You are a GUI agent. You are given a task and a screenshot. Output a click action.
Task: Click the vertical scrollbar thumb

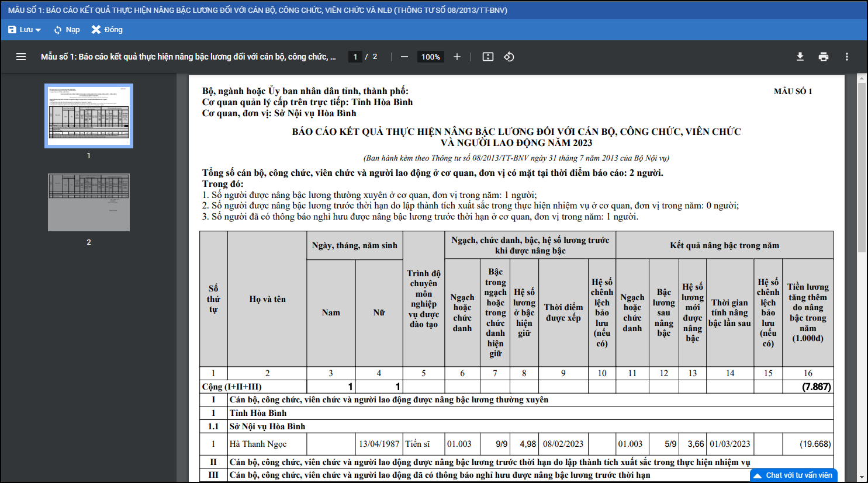(x=862, y=166)
